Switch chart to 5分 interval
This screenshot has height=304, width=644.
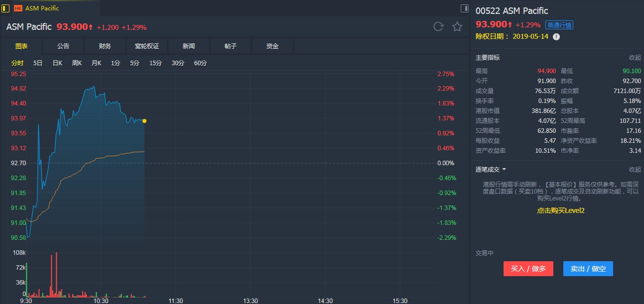click(x=135, y=63)
